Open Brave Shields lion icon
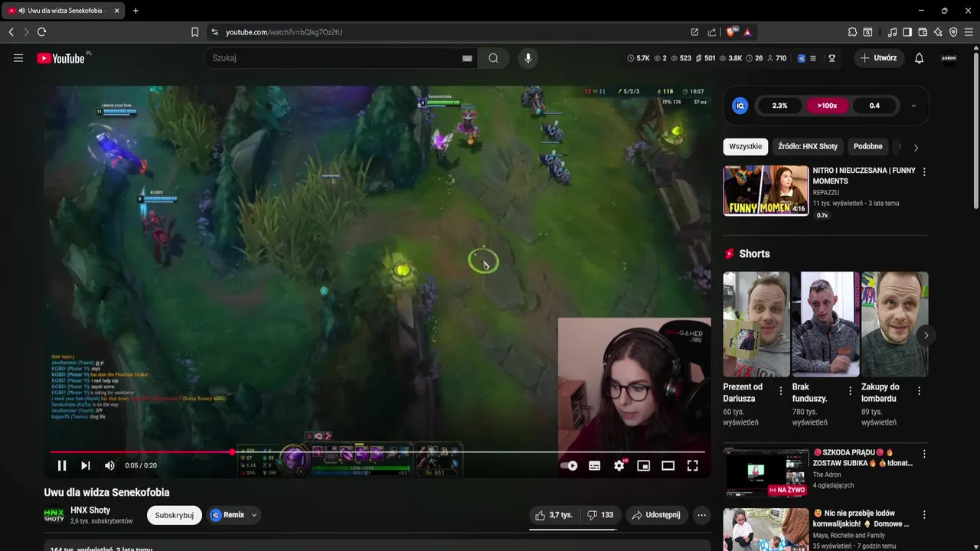Screen dimensions: 980x551 [x=731, y=32]
